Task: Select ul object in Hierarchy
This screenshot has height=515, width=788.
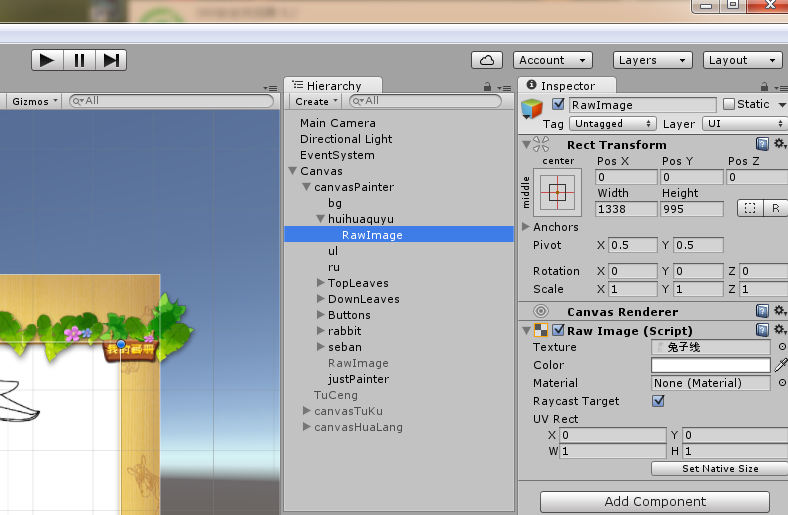Action: click(333, 251)
